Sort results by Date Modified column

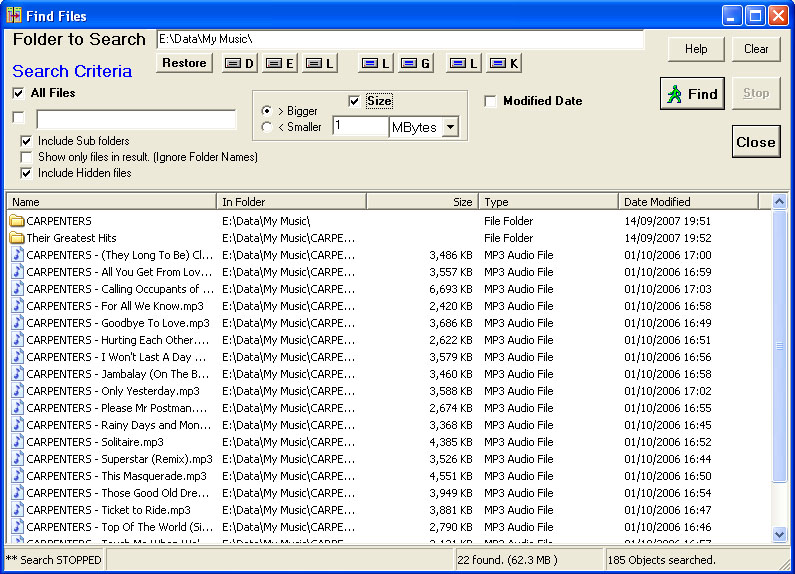pos(689,202)
